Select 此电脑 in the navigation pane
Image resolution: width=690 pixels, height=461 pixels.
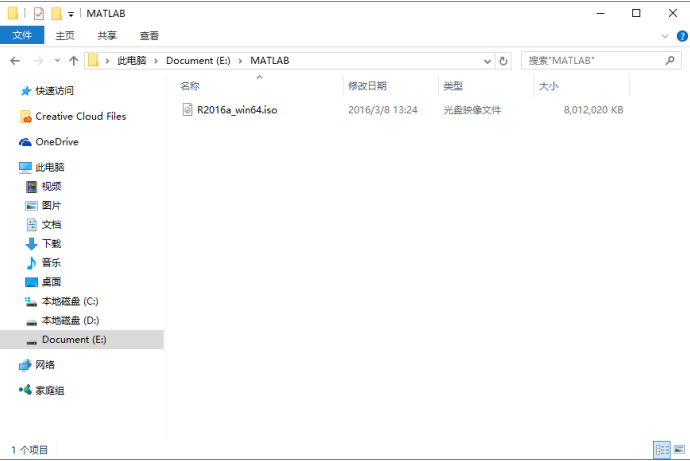(50, 167)
